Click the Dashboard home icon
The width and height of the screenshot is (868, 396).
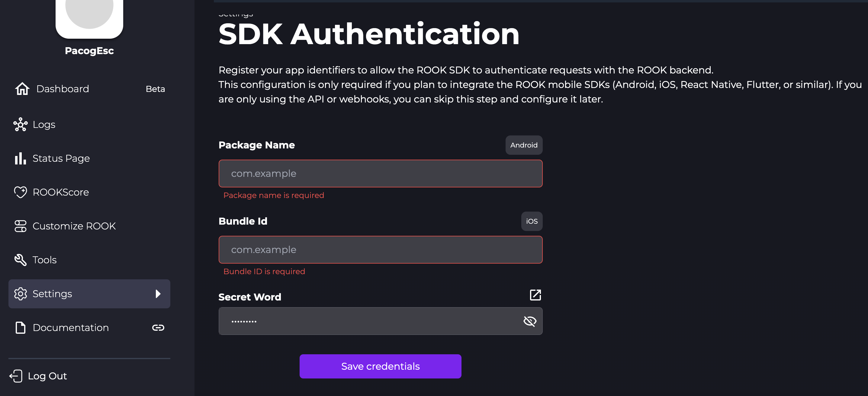pyautogui.click(x=22, y=89)
